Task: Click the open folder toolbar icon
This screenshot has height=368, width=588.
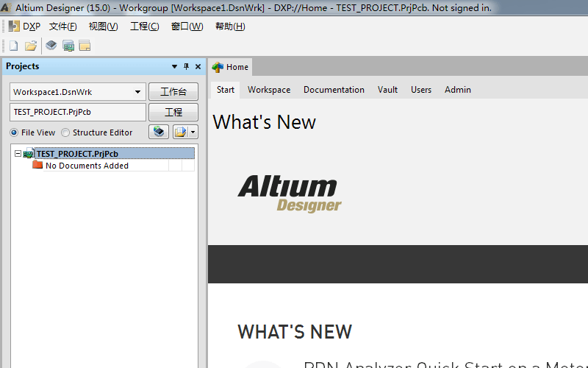Action: pos(31,46)
